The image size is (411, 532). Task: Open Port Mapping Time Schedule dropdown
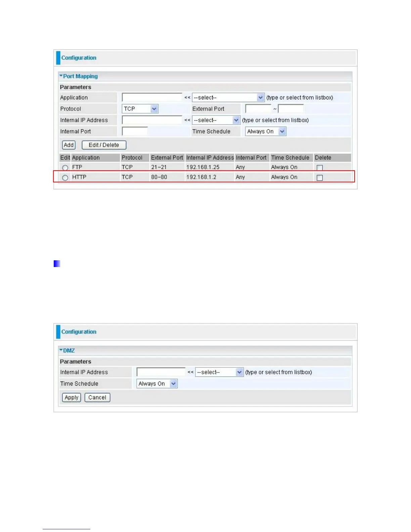[x=266, y=132]
